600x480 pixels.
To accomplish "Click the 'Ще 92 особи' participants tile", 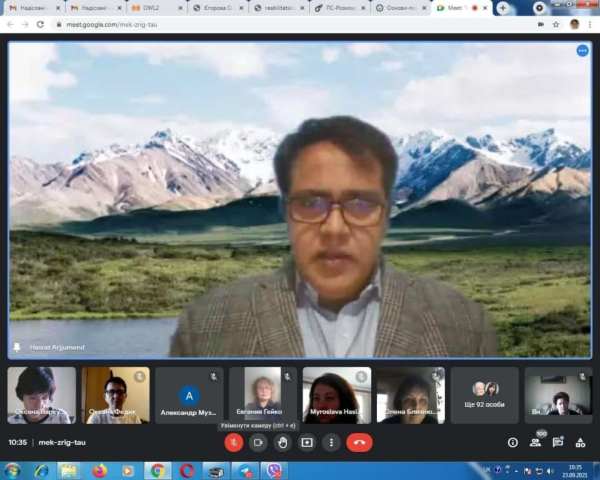I will (485, 395).
